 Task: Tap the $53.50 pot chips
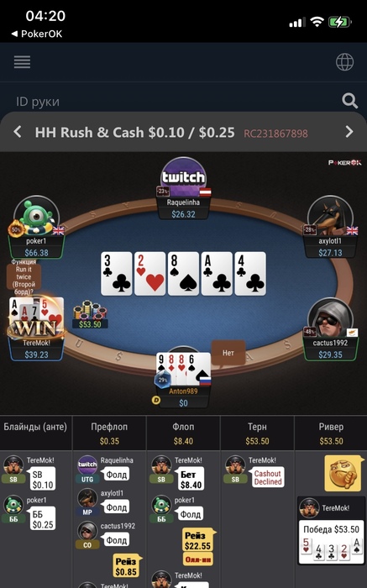point(90,315)
